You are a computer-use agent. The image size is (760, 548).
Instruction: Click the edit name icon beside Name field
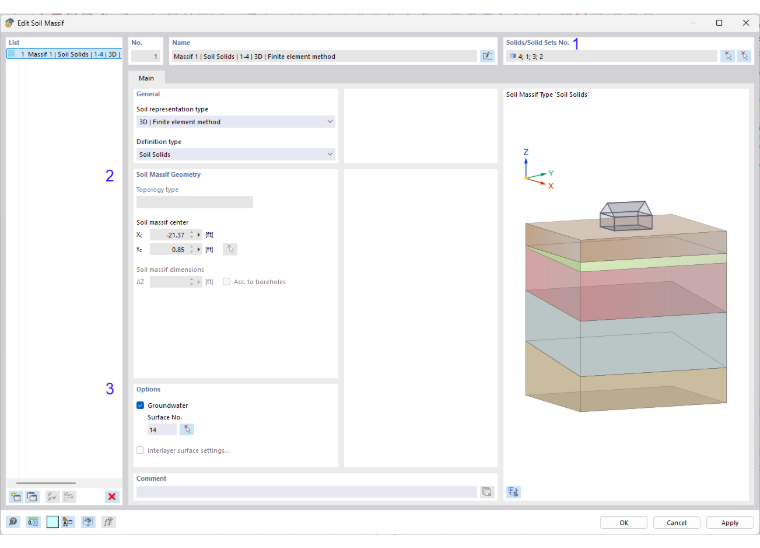click(487, 56)
